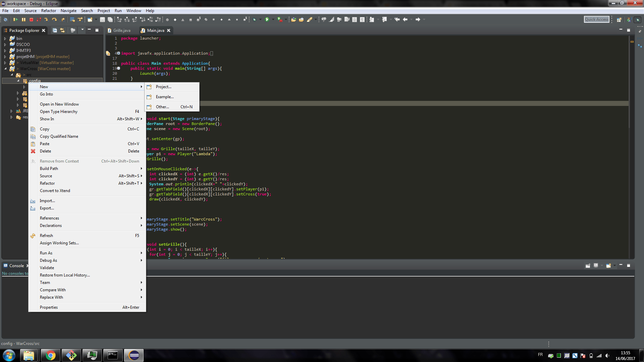644x362 pixels.
Task: Expand the DSCOO project tree node
Action: pyautogui.click(x=5, y=45)
